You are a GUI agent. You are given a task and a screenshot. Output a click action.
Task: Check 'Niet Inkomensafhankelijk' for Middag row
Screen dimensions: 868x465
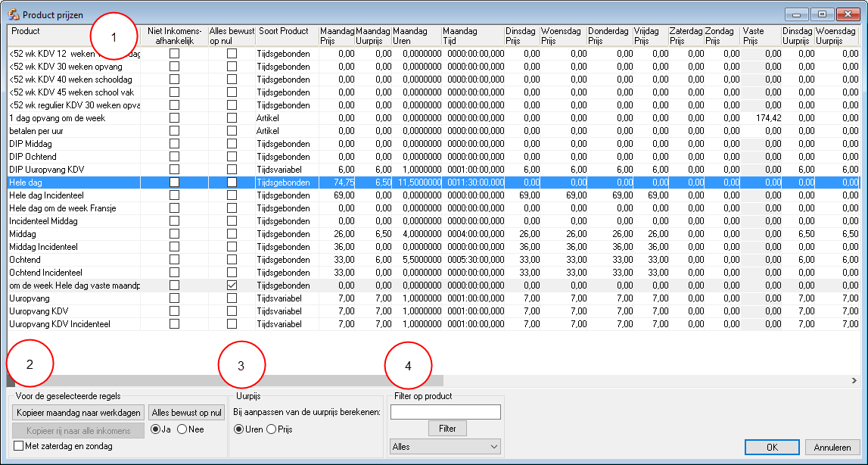coord(174,233)
